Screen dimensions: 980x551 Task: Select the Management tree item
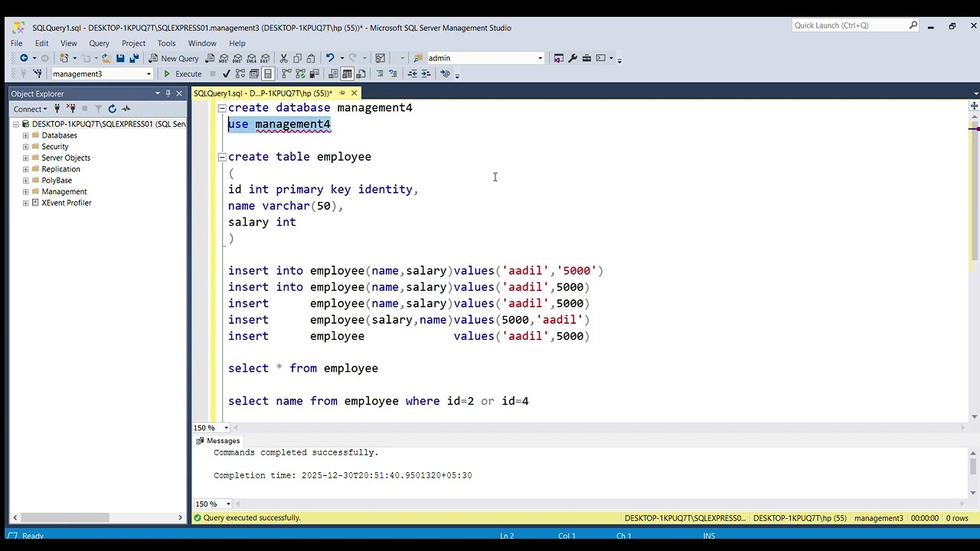point(64,191)
